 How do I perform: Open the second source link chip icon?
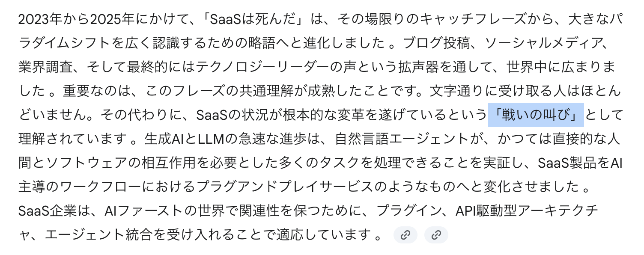(x=436, y=235)
